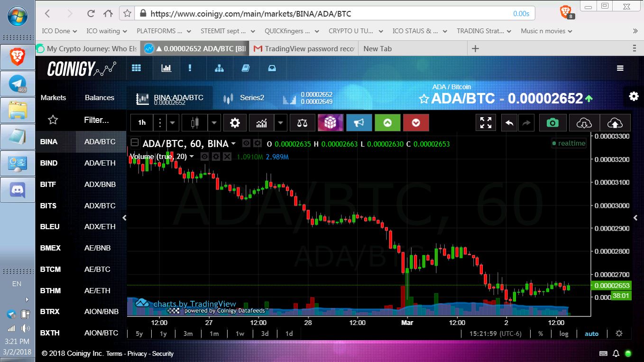Screen dimensions: 644x362
Task: Save chart with cloud upload icon
Action: click(x=615, y=123)
